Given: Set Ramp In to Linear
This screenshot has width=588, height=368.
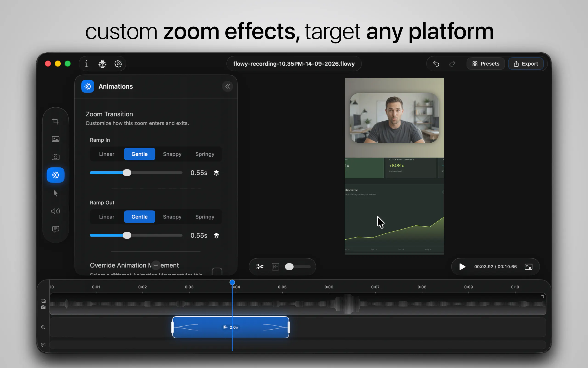Looking at the screenshot, I should click(107, 154).
